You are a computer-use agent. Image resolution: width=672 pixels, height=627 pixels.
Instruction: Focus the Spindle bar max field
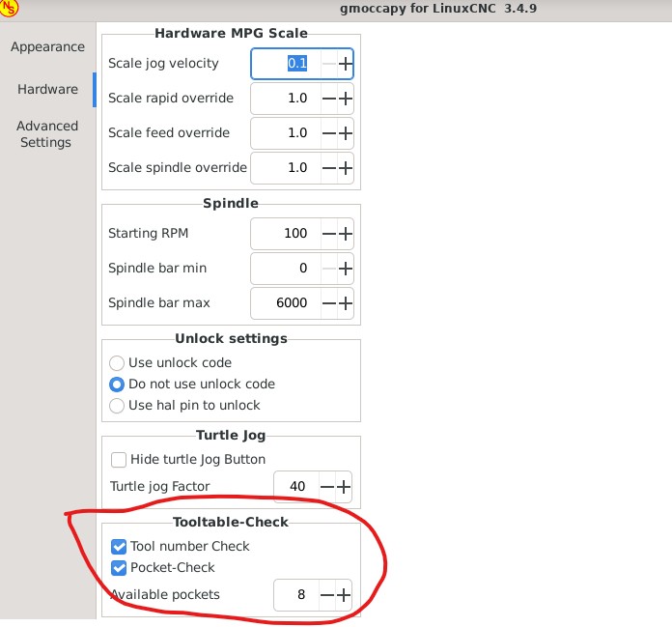284,303
